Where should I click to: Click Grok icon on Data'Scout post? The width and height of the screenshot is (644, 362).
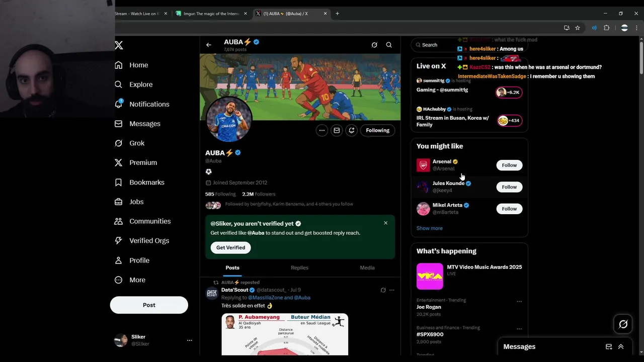(x=383, y=290)
